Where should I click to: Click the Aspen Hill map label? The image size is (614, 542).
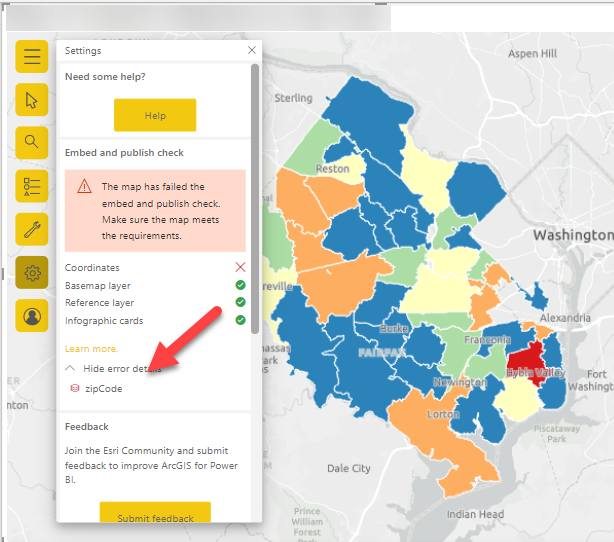tap(532, 53)
